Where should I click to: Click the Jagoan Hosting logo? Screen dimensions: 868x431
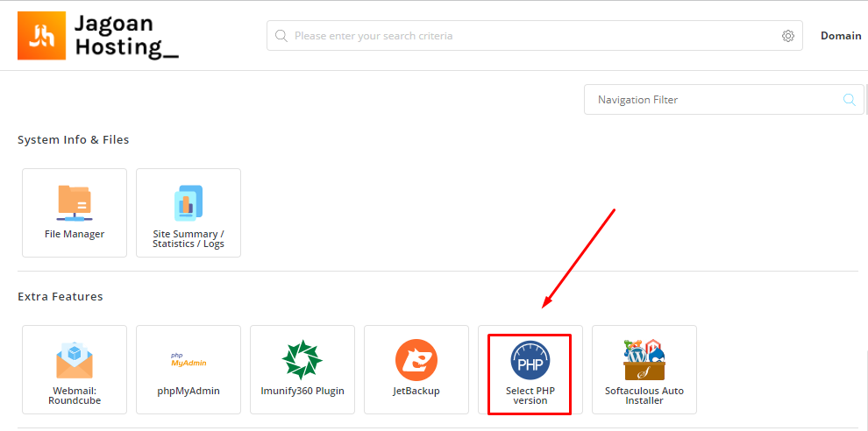point(41,35)
